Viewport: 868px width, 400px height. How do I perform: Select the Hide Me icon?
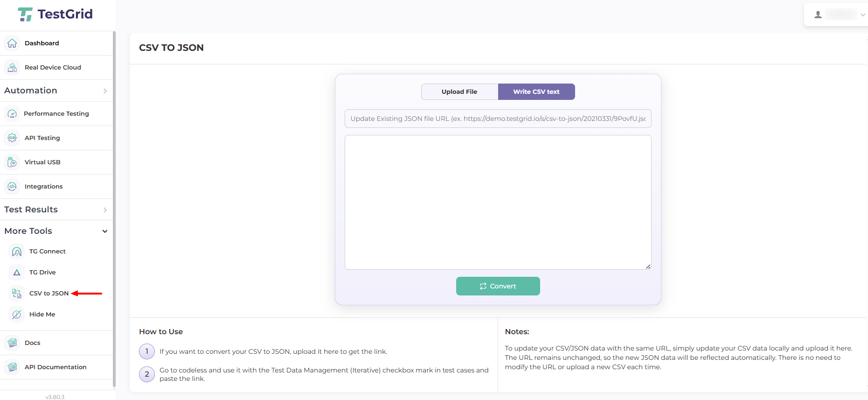pyautogui.click(x=17, y=315)
